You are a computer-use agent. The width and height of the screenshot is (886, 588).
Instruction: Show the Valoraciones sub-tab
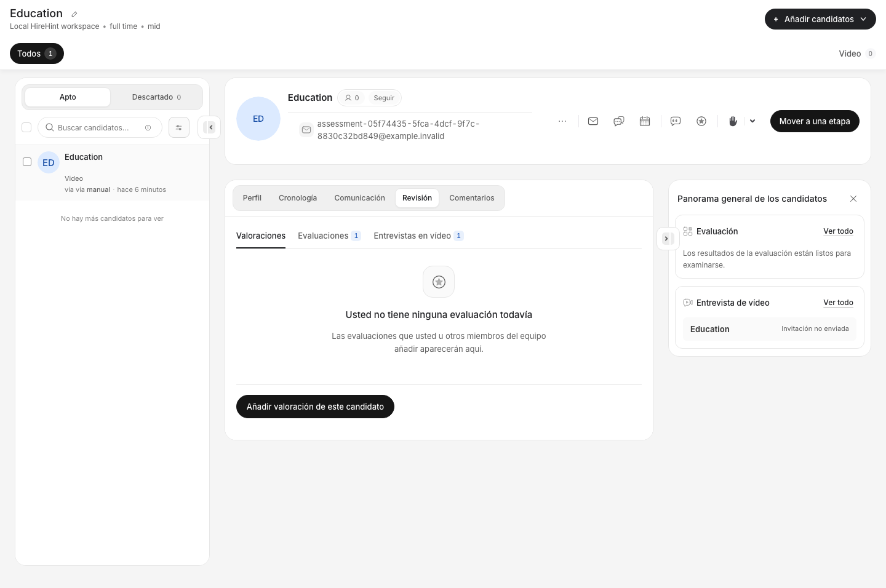tap(261, 236)
